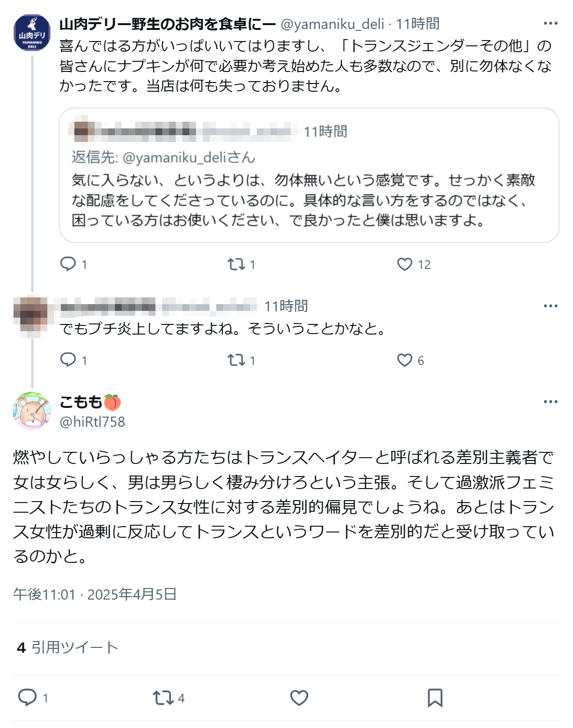Viewport: 573px width, 728px height.
Task: Open more options for プチ炎上 reply
Action: [550, 306]
